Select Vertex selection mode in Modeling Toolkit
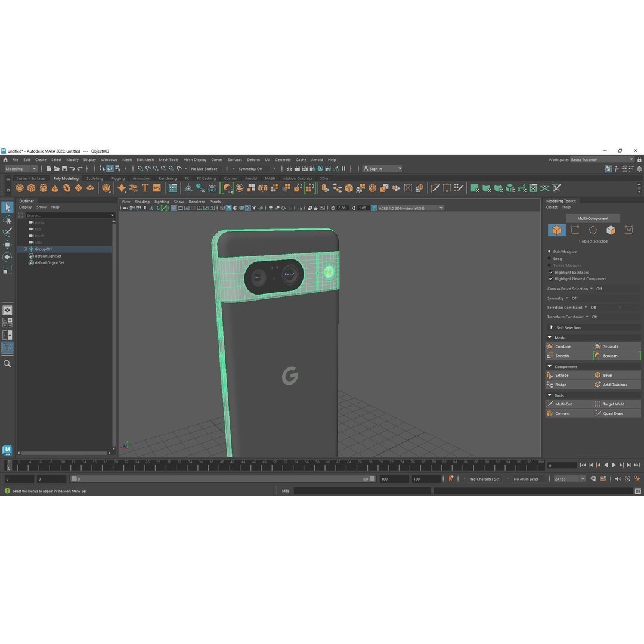644x644 pixels. pyautogui.click(x=575, y=230)
